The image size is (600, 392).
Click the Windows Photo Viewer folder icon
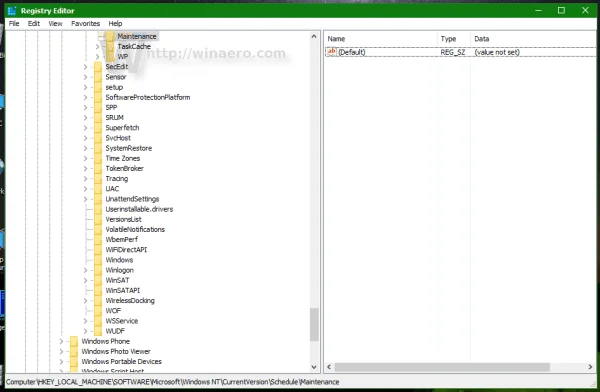point(74,351)
